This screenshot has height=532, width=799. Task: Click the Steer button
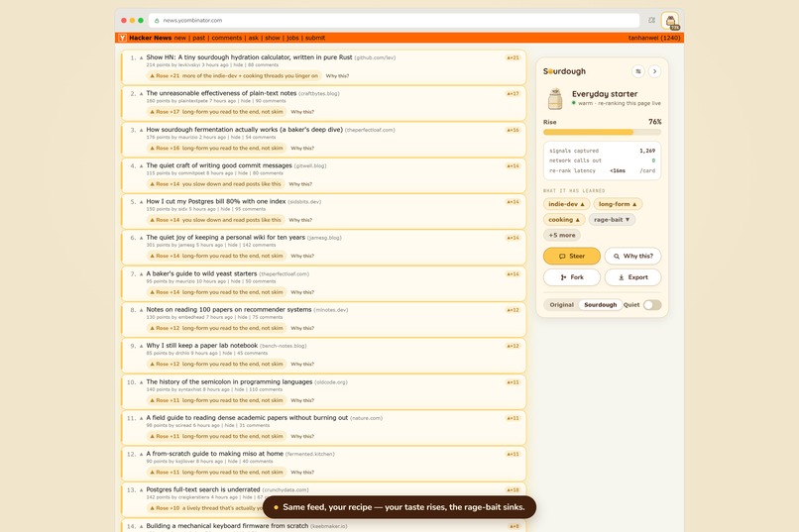click(x=572, y=256)
